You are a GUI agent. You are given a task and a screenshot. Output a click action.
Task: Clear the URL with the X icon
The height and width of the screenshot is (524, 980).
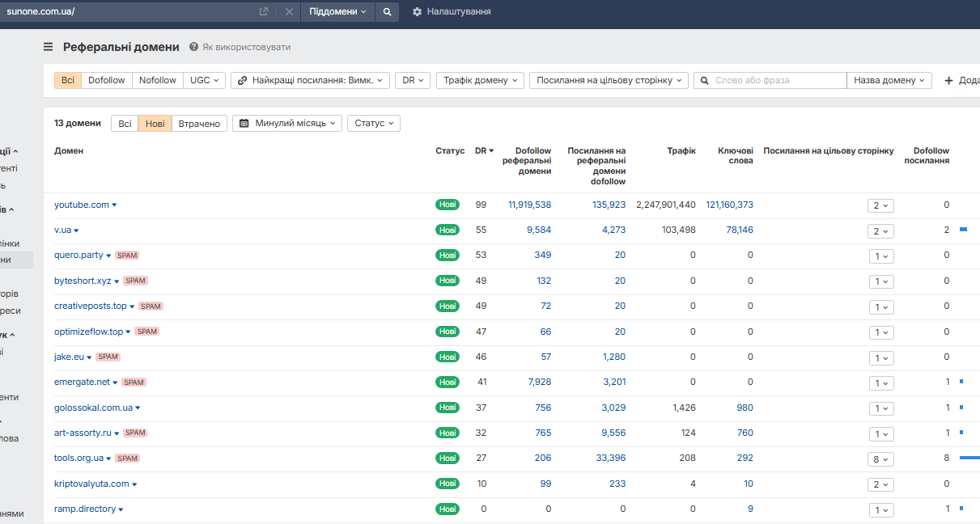tap(289, 12)
